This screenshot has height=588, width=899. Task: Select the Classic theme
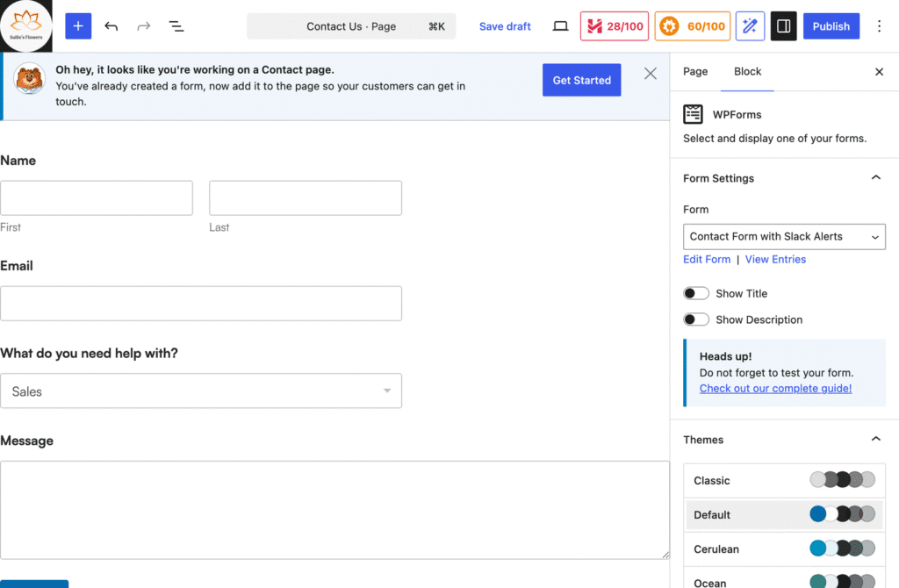(784, 480)
